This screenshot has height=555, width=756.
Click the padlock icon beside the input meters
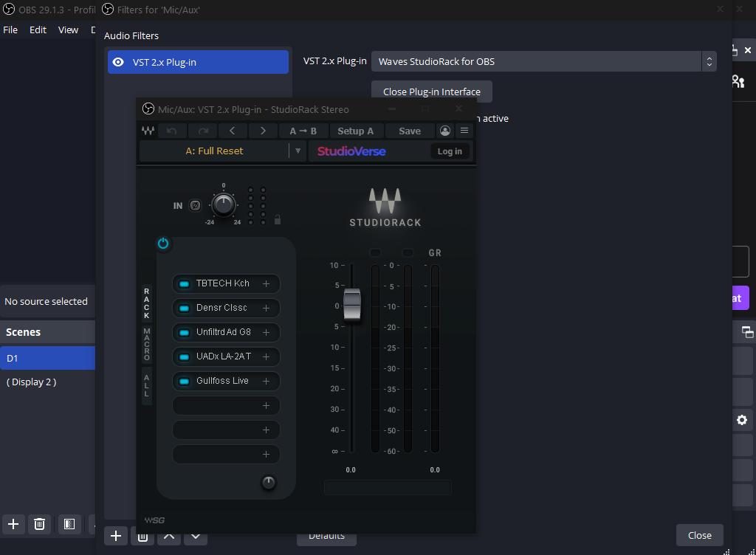pyautogui.click(x=278, y=219)
